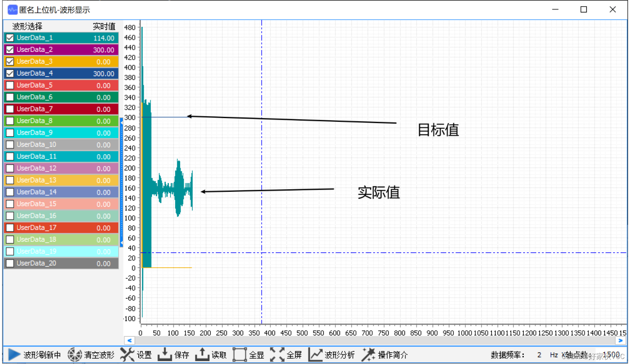Click the clear waveform radar icon
The image size is (631, 364).
(75, 355)
